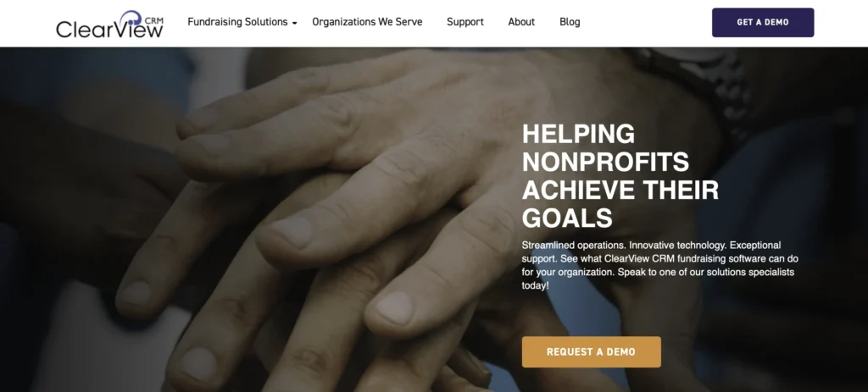Open the About page
The height and width of the screenshot is (392, 868).
pos(521,22)
